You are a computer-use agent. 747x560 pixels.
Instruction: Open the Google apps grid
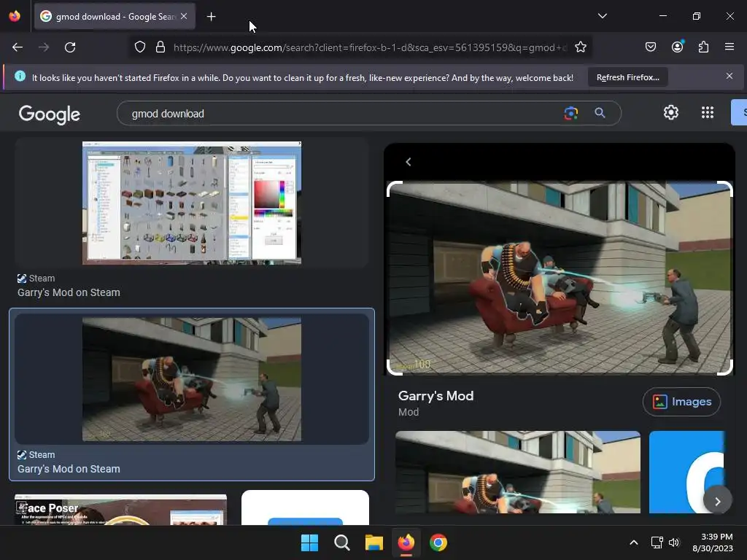pos(708,112)
